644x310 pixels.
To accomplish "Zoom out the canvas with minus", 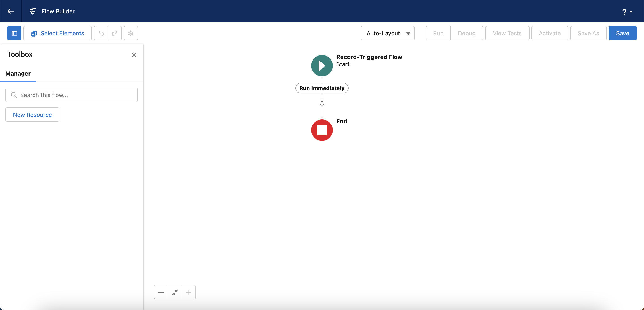I will (x=161, y=292).
